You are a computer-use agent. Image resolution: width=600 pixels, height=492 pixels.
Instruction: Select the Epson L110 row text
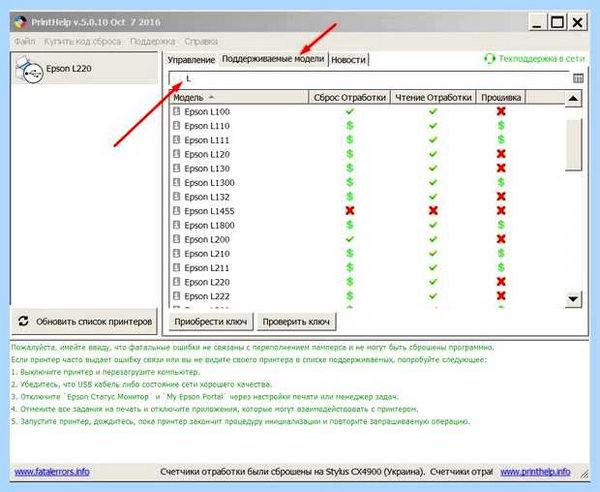[207, 126]
